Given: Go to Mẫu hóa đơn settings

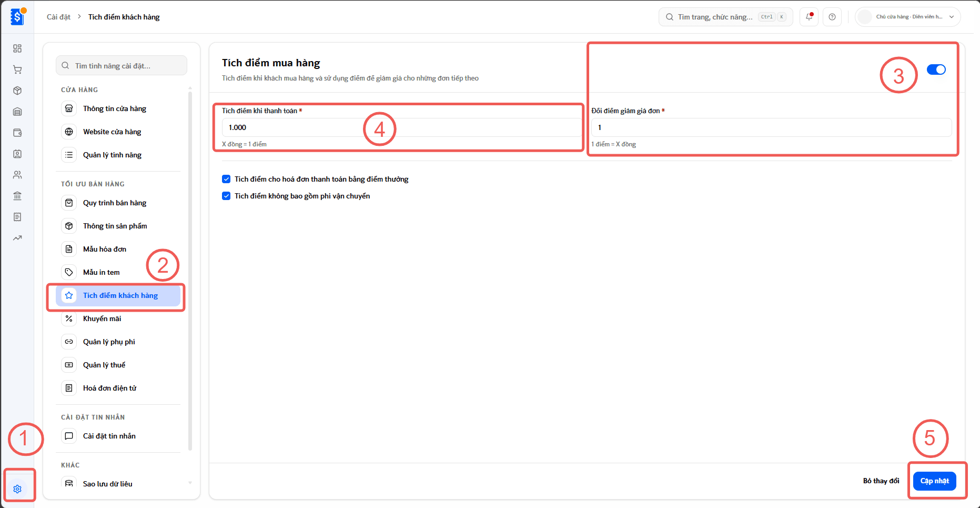Looking at the screenshot, I should [x=118, y=249].
